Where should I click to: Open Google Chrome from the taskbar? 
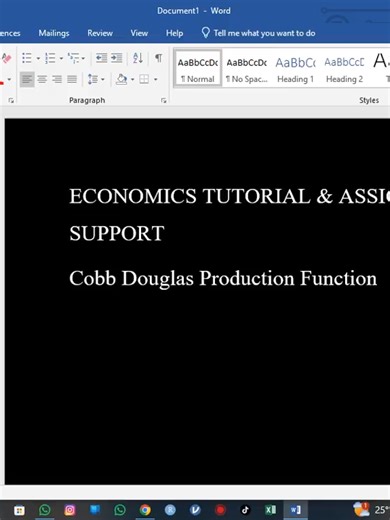[145, 510]
